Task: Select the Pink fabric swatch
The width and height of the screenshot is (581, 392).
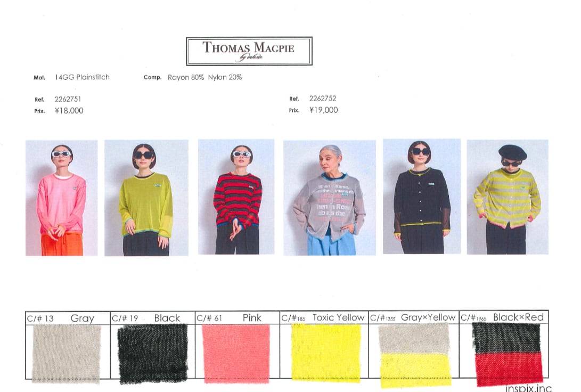Action: (236, 353)
